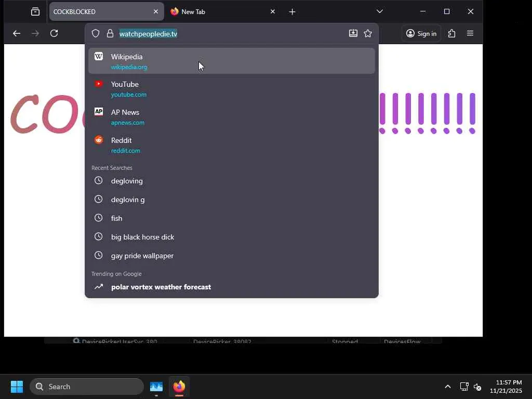Click the Wikipedia favicon

[x=99, y=56]
